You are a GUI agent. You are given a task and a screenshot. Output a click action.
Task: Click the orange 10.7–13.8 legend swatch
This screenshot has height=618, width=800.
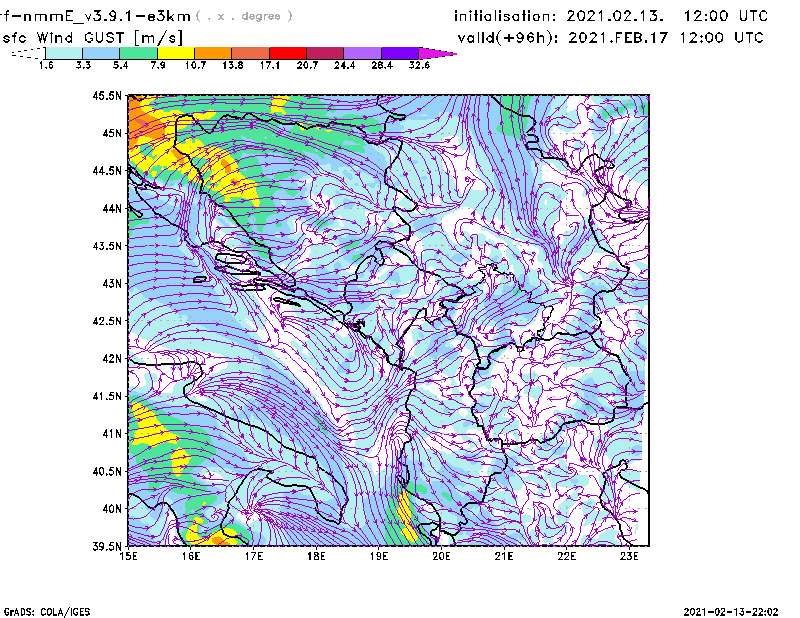point(213,53)
